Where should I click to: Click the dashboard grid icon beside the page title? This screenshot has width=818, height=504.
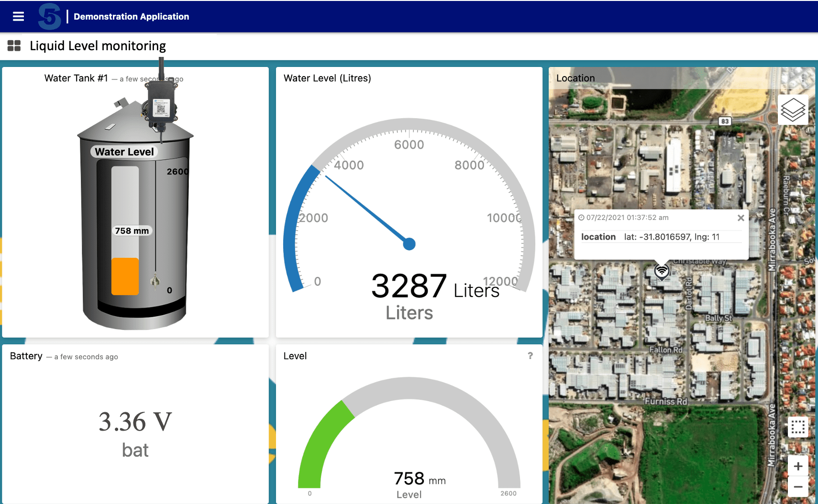point(14,45)
